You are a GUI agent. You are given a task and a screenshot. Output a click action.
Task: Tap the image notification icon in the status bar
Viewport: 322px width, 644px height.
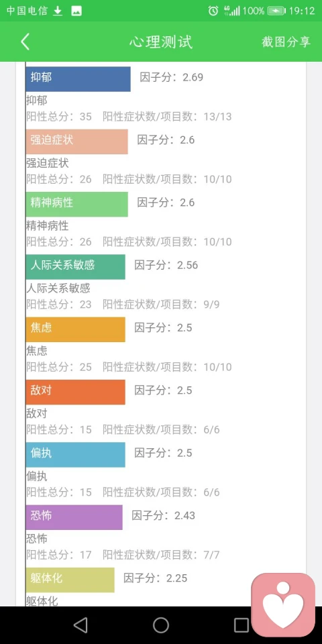click(x=76, y=11)
